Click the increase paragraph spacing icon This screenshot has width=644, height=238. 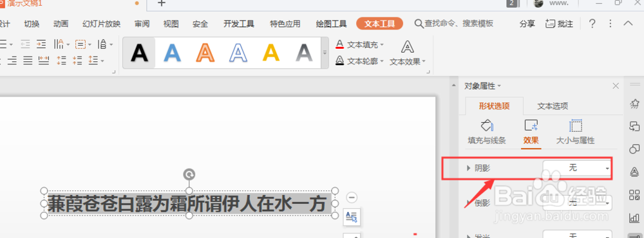pyautogui.click(x=61, y=60)
